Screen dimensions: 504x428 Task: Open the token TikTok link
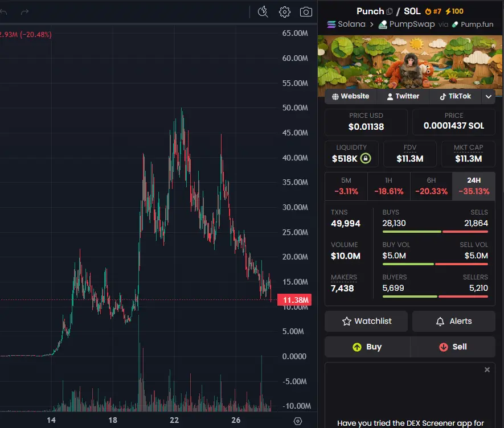pyautogui.click(x=455, y=96)
